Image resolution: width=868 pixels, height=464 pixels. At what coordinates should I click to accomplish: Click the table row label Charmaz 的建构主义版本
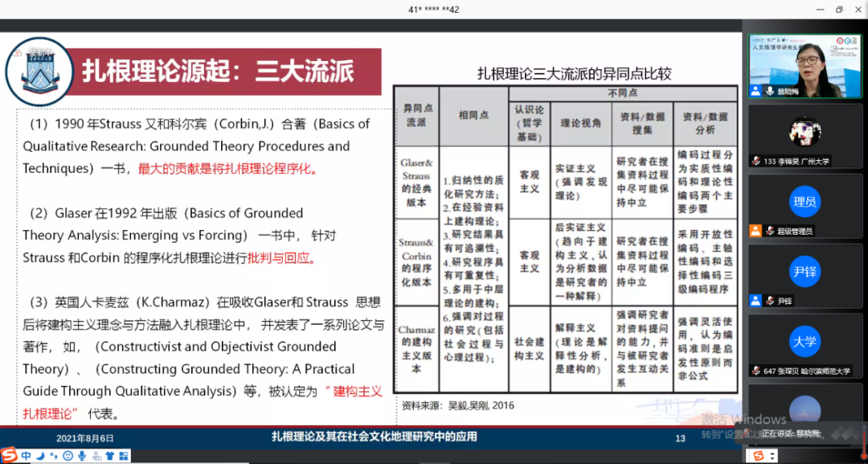click(x=417, y=349)
